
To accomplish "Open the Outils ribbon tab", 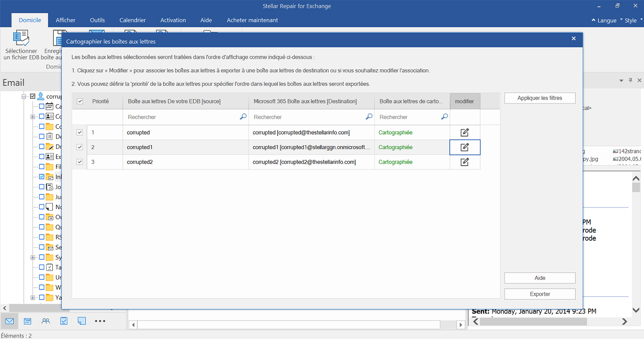I will coord(98,20).
